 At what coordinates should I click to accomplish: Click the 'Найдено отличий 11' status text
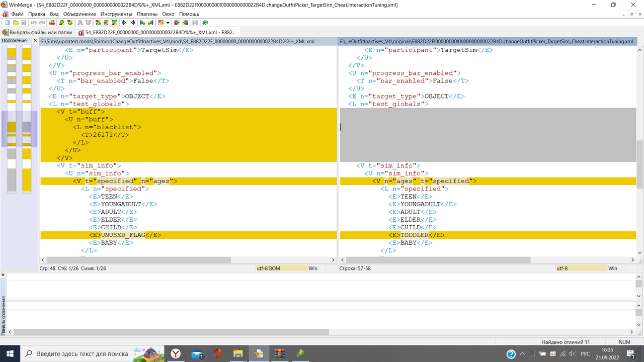point(566,342)
